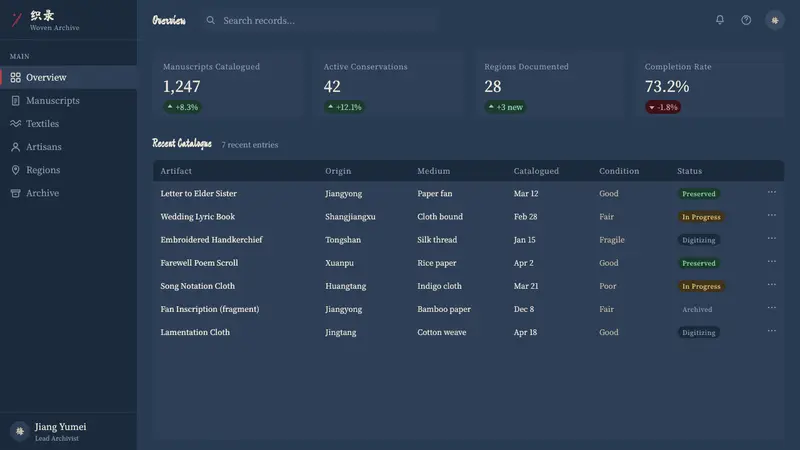Open actions menu for Fan Inscription (fragment)
800x450 pixels.
pyautogui.click(x=771, y=308)
